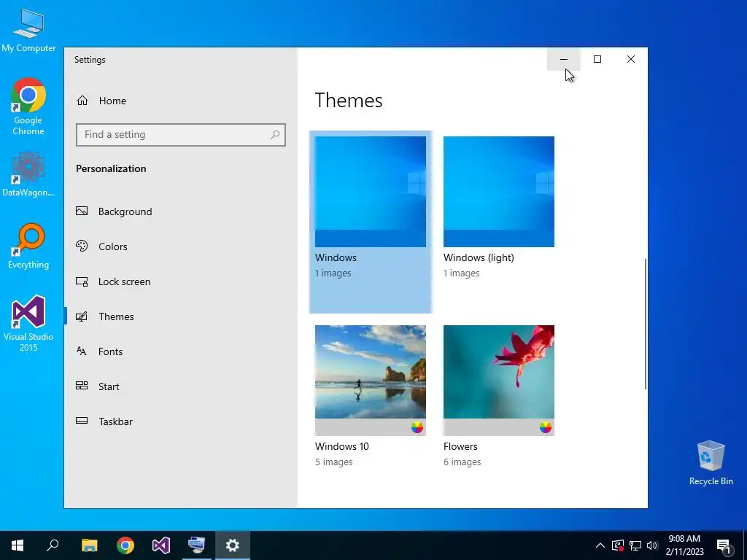The width and height of the screenshot is (747, 560).
Task: Open taskbar search magnifier
Action: click(x=53, y=545)
